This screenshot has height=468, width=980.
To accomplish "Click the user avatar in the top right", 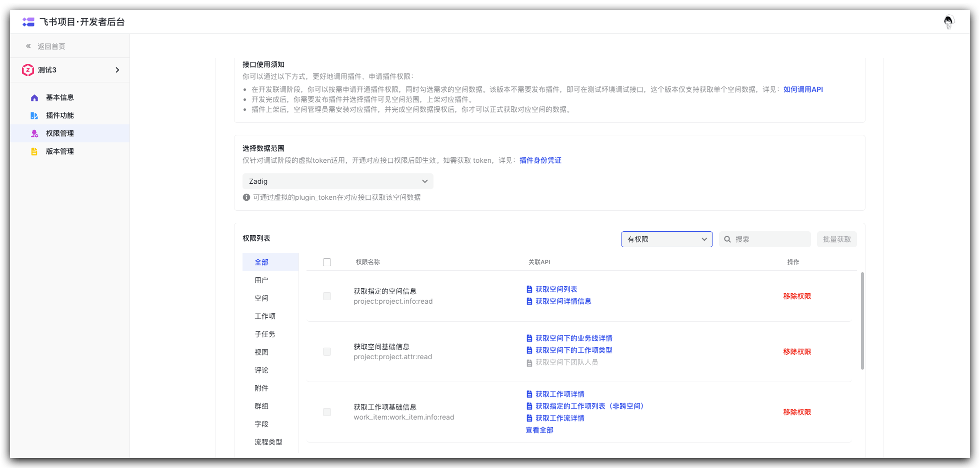I will [949, 21].
